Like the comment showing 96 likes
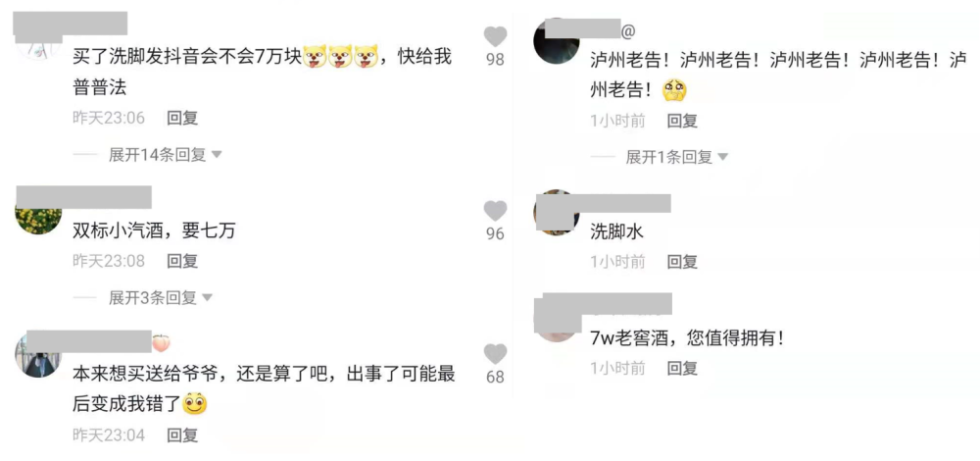Viewport: 980px width, 461px height. tap(495, 210)
